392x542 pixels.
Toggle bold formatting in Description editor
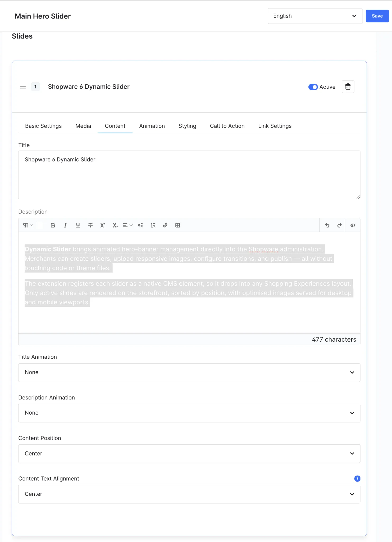point(53,225)
